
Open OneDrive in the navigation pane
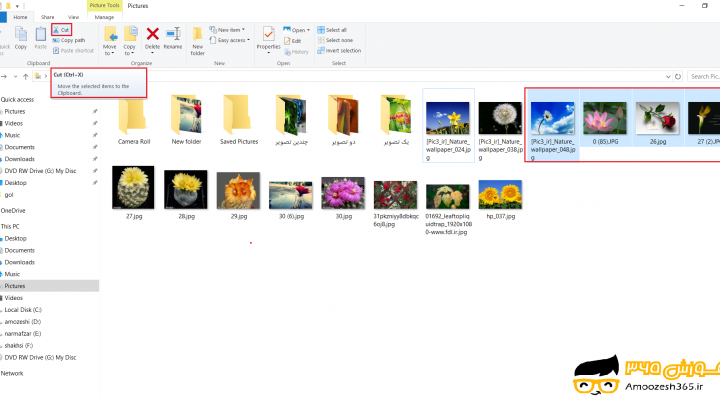pyautogui.click(x=13, y=211)
